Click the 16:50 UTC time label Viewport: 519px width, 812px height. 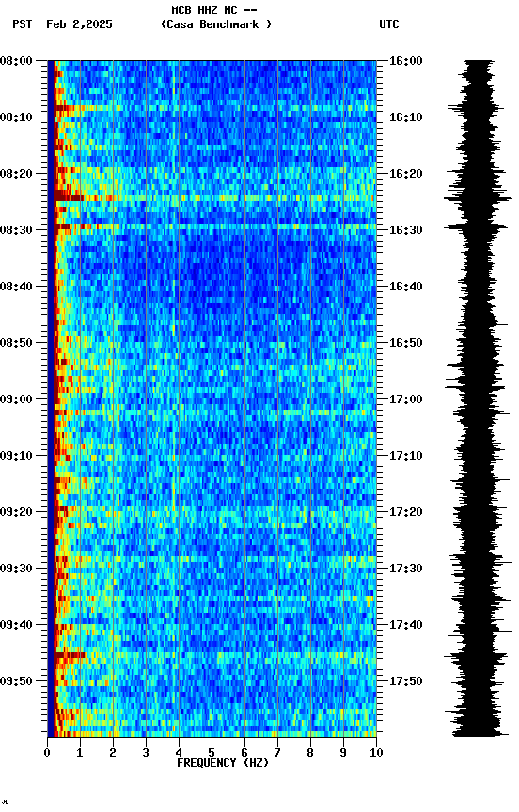click(406, 343)
